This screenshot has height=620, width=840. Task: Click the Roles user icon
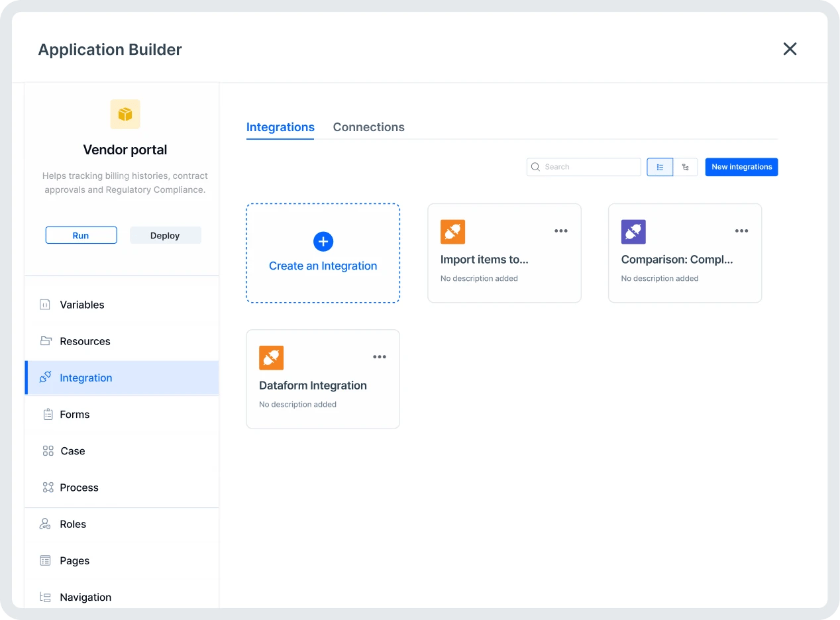pyautogui.click(x=45, y=524)
